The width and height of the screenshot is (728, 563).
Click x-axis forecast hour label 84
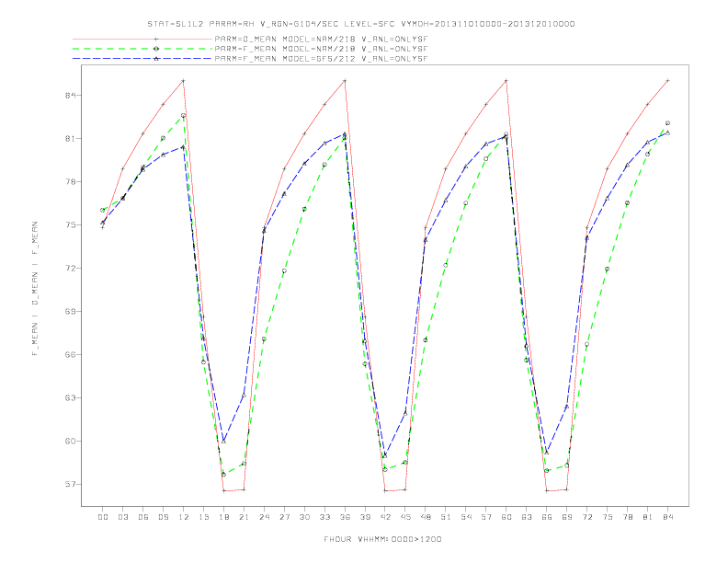click(x=668, y=517)
